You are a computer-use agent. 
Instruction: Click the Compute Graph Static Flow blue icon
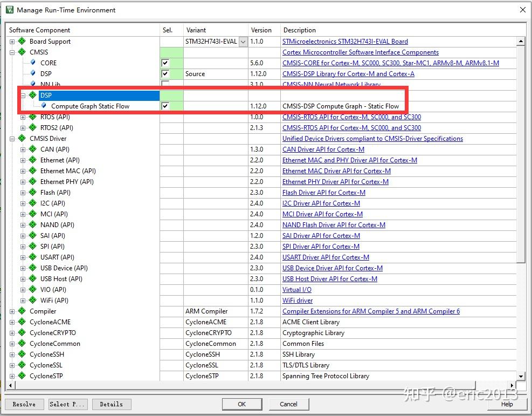pyautogui.click(x=44, y=106)
